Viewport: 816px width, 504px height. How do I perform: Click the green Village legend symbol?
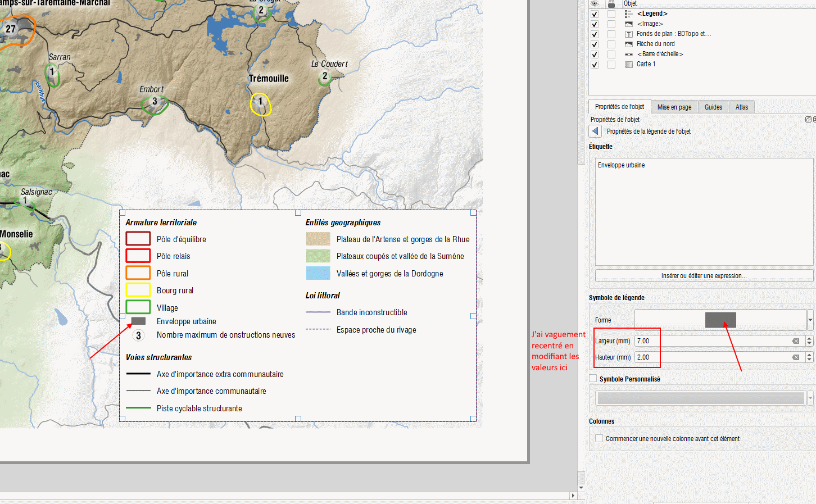point(138,307)
